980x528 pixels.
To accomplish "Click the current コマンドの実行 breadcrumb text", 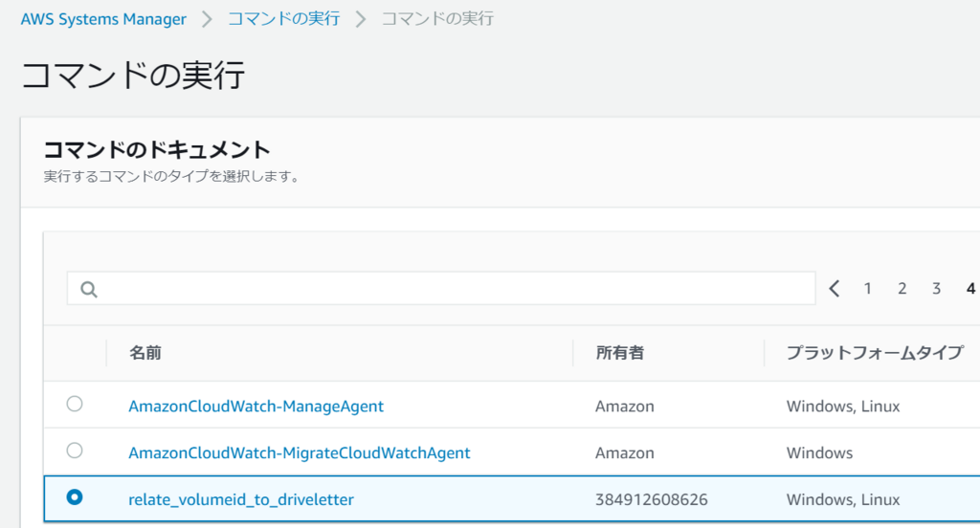I will [437, 19].
